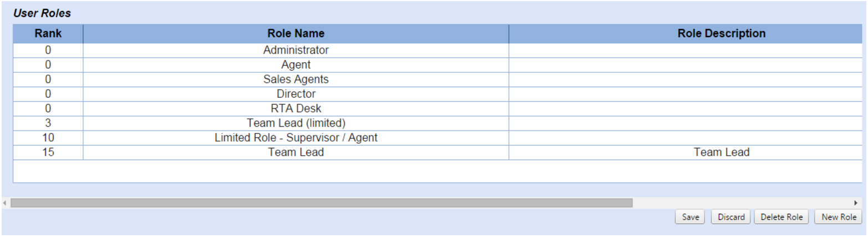Viewport: 868px width, 238px height.
Task: Click the right scroll arrow
Action: click(856, 203)
